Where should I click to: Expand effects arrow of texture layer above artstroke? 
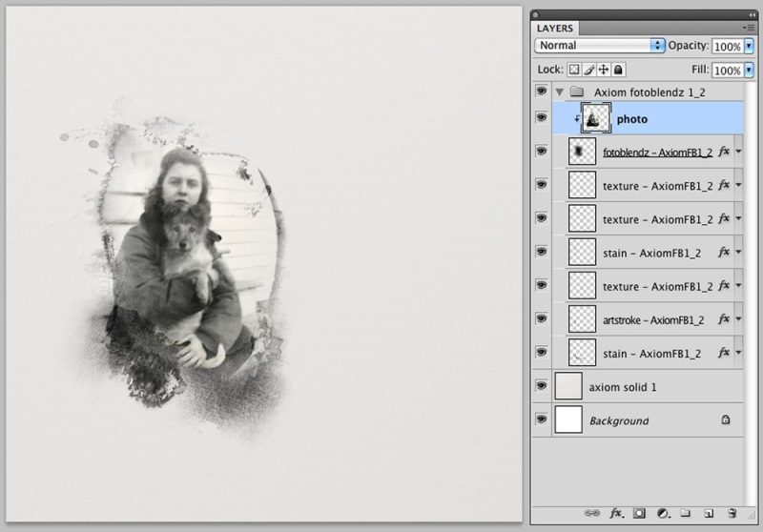[738, 286]
